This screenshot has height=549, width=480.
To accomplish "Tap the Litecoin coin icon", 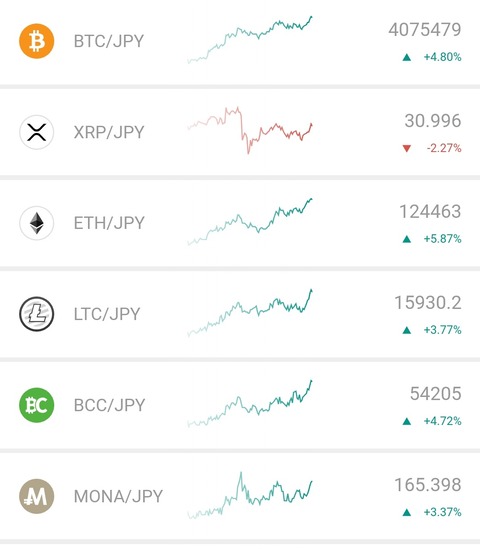I will pyautogui.click(x=36, y=314).
